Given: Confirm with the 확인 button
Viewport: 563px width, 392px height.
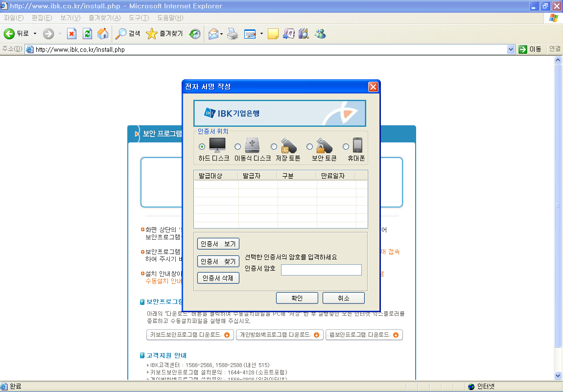Looking at the screenshot, I should [x=297, y=298].
